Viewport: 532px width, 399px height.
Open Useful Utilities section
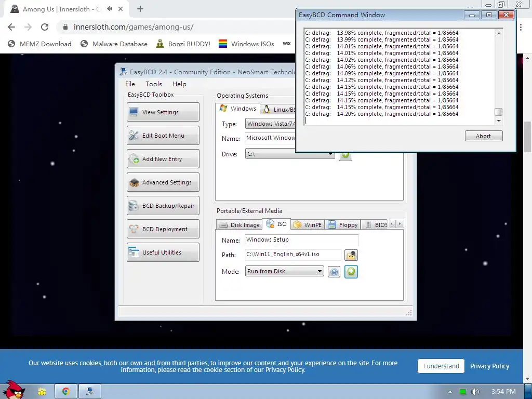(163, 252)
